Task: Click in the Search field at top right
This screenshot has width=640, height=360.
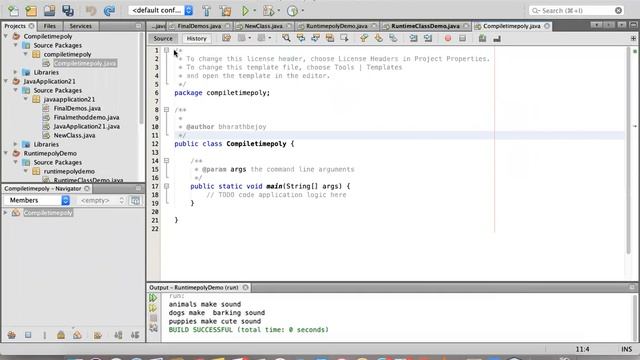Action: pyautogui.click(x=577, y=11)
